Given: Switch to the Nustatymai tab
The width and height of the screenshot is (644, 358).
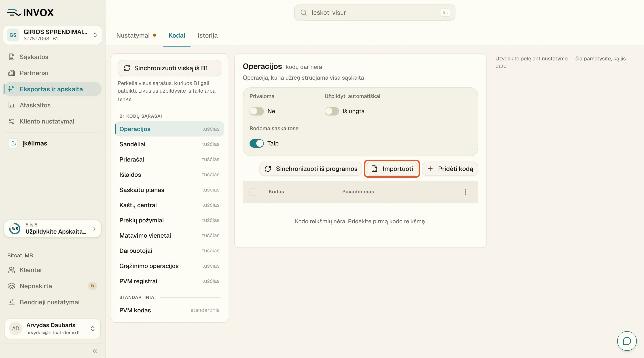Looking at the screenshot, I should point(136,36).
